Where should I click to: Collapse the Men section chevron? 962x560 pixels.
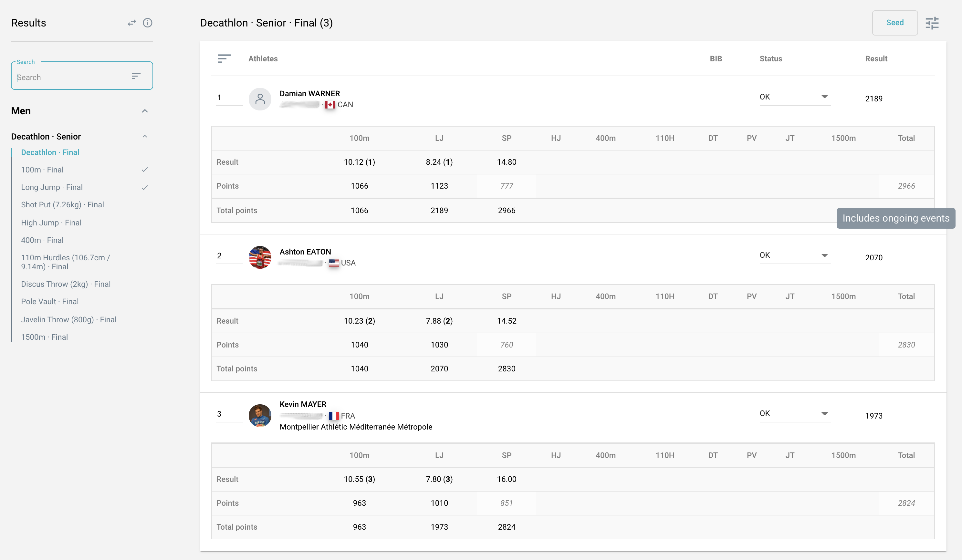(145, 111)
